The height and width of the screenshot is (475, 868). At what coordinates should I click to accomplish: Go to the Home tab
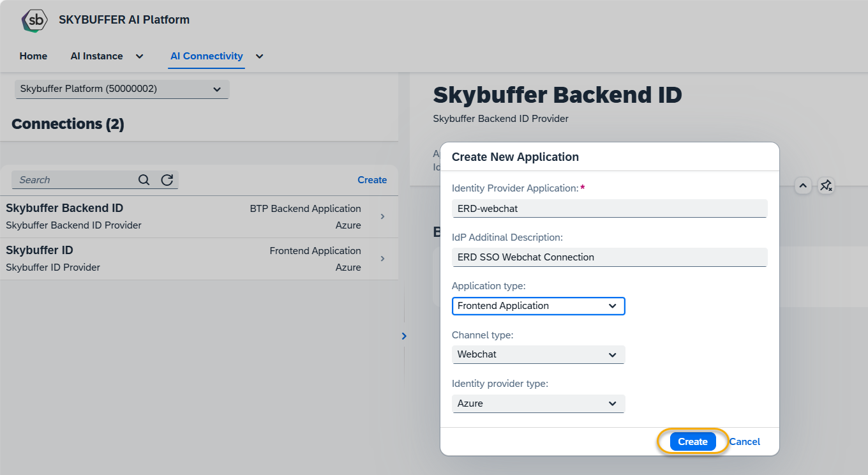[33, 56]
